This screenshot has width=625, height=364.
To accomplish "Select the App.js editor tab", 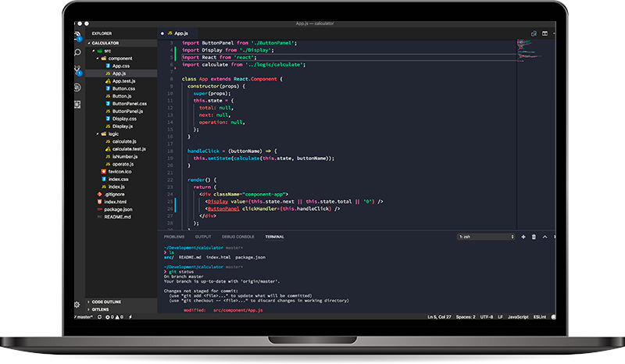I will (178, 34).
